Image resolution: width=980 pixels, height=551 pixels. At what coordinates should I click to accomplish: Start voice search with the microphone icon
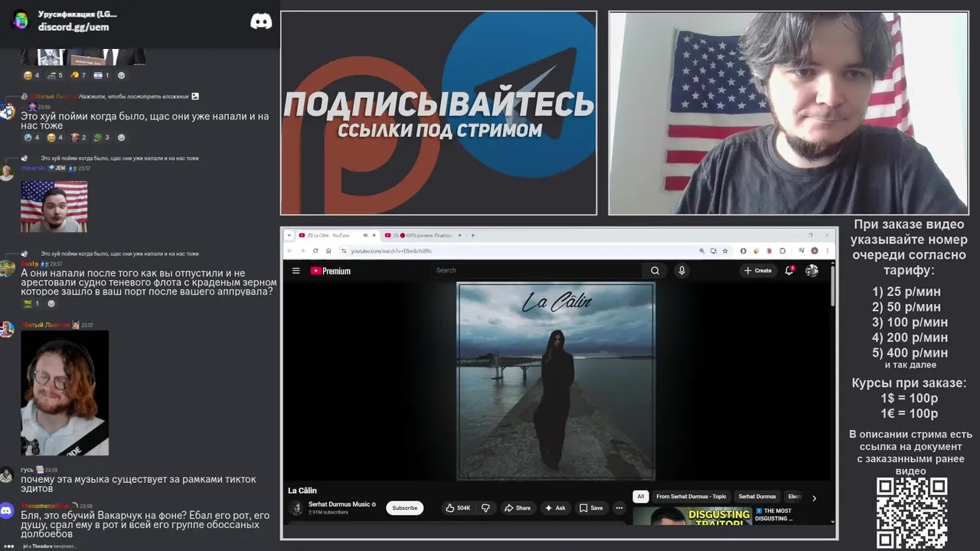pos(681,270)
